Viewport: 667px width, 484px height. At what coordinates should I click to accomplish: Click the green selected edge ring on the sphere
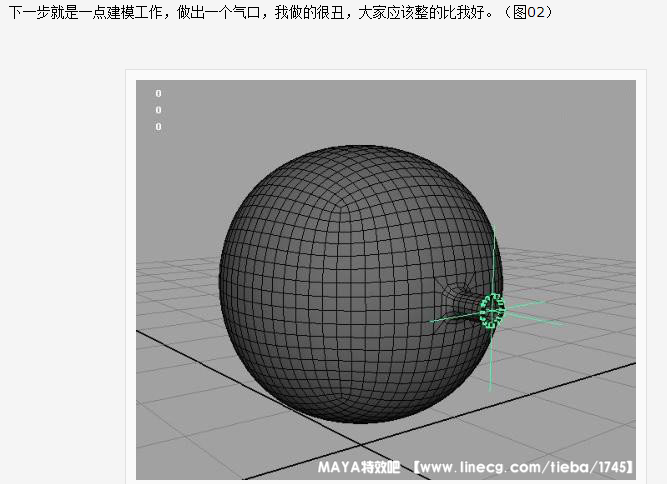[491, 311]
